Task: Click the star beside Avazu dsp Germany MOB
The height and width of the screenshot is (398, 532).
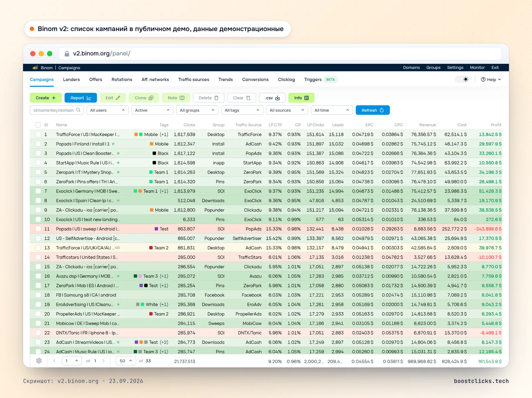Action: click(x=118, y=276)
